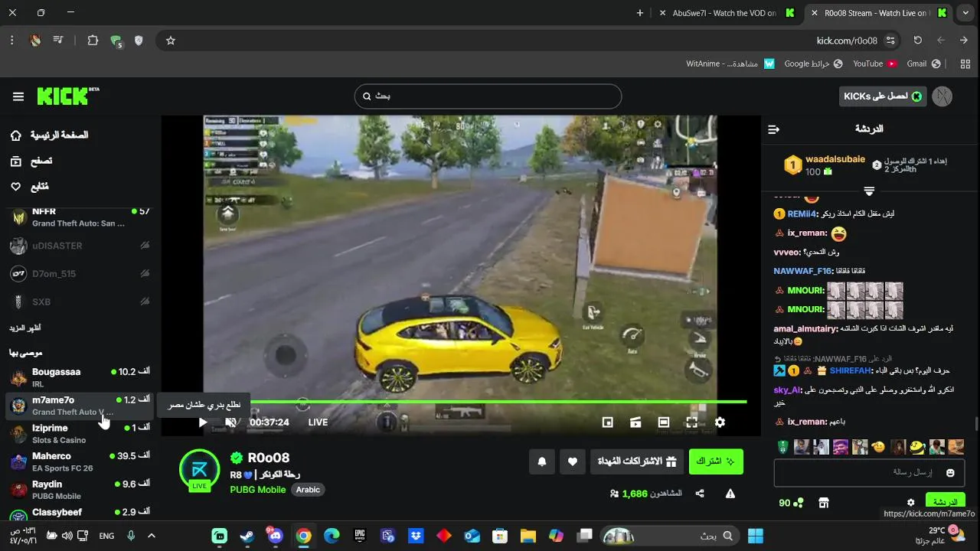Open the chat emoji picker
This screenshot has height=551, width=980.
click(950, 473)
